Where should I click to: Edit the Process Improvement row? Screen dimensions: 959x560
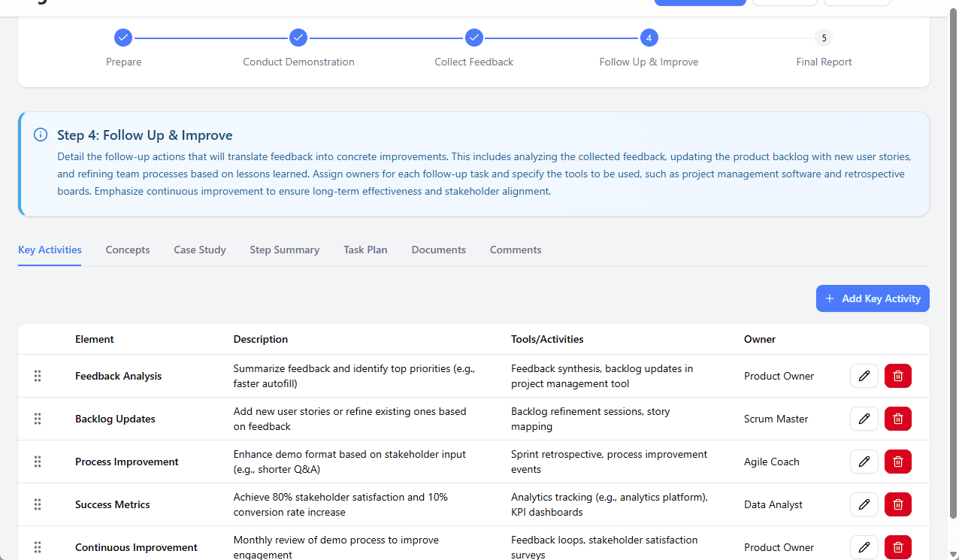(x=864, y=462)
